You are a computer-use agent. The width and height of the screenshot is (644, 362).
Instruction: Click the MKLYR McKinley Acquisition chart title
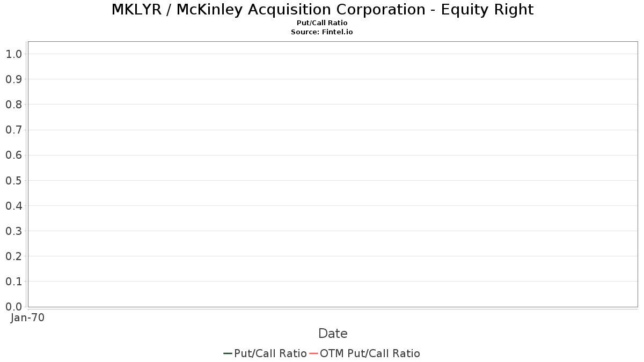point(322,10)
